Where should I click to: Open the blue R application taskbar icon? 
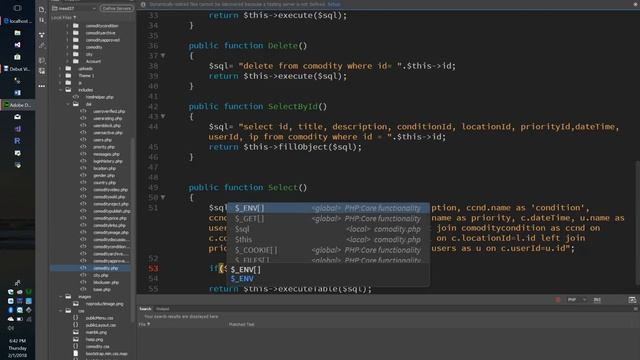17,141
